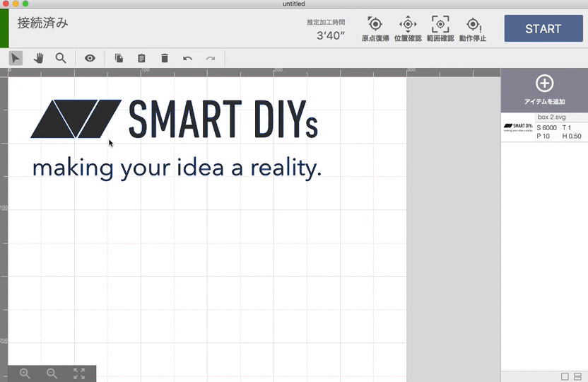Click 原点復帰 home return icon
This screenshot has width=588, height=382.
coord(375,28)
